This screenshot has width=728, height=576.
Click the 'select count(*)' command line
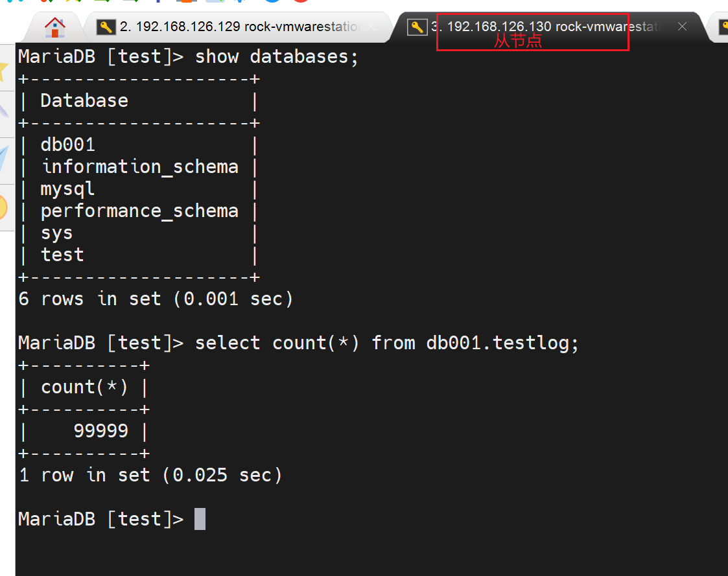click(x=386, y=343)
